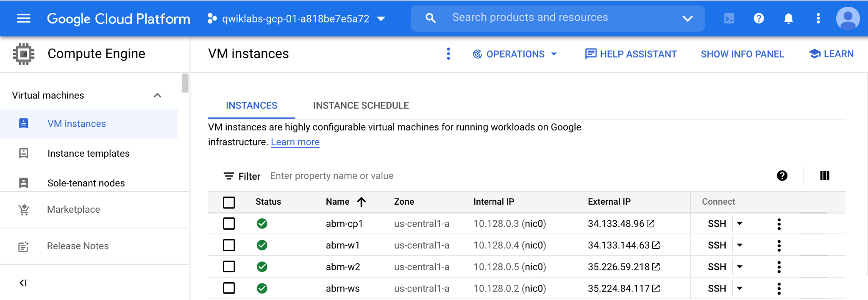Focus the Enter property name or value filter

[332, 176]
